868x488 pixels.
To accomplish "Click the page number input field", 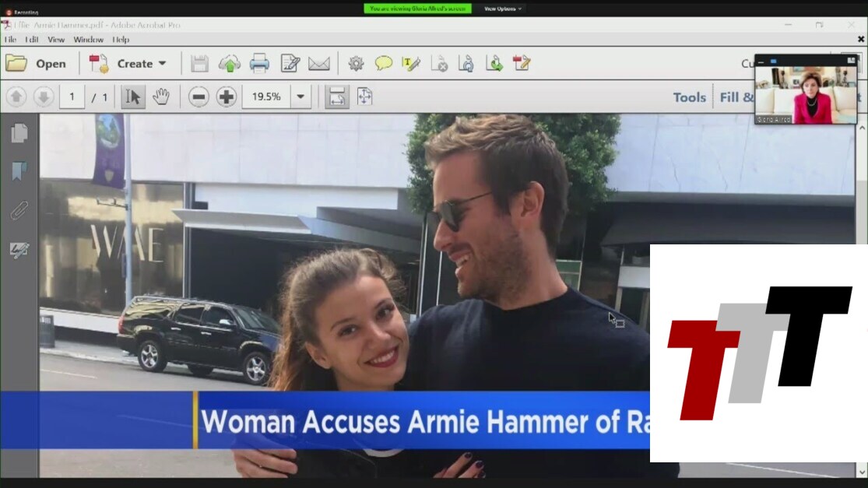I will 72,97.
